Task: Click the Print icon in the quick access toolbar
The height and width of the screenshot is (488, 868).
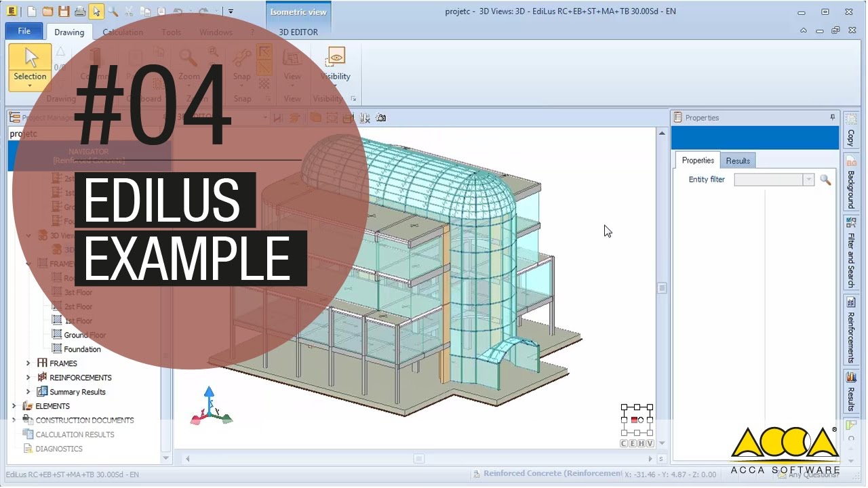Action: [x=80, y=12]
